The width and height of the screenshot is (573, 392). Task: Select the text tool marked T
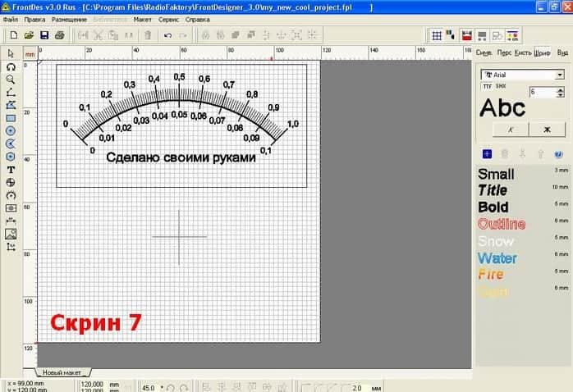pyautogui.click(x=11, y=170)
